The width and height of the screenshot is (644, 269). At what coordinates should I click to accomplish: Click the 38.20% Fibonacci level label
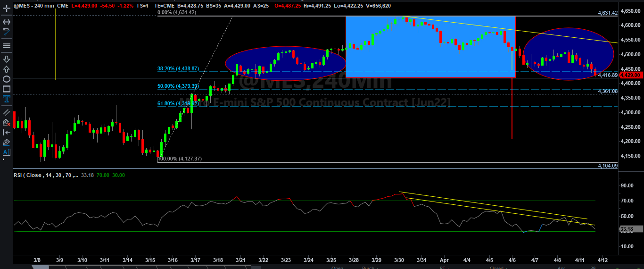click(178, 68)
